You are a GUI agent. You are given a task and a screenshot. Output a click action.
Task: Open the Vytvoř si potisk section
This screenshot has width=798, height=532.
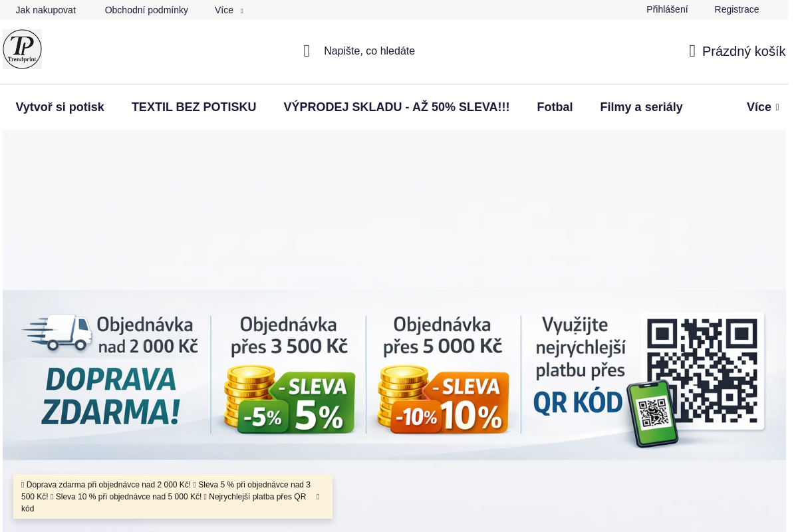tap(60, 107)
